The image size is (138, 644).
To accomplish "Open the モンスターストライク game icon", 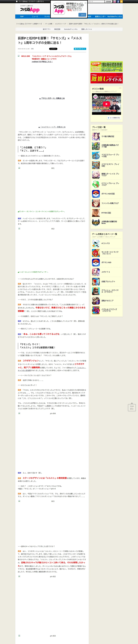I will point(96,253).
